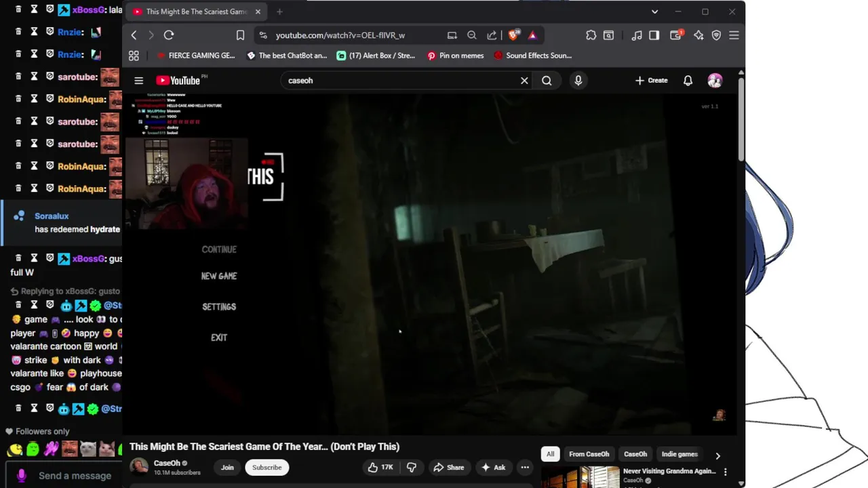868x488 pixels.
Task: Click the 'Send a message' chat input
Action: pyautogui.click(x=75, y=476)
